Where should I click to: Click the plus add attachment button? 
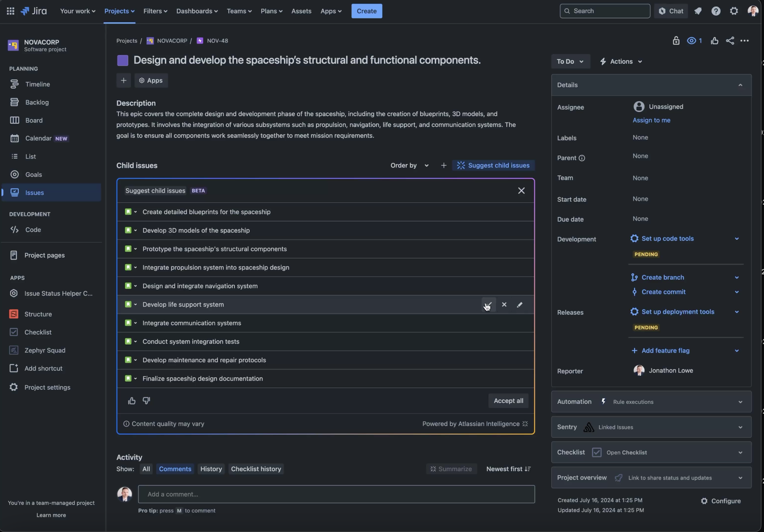tap(124, 81)
